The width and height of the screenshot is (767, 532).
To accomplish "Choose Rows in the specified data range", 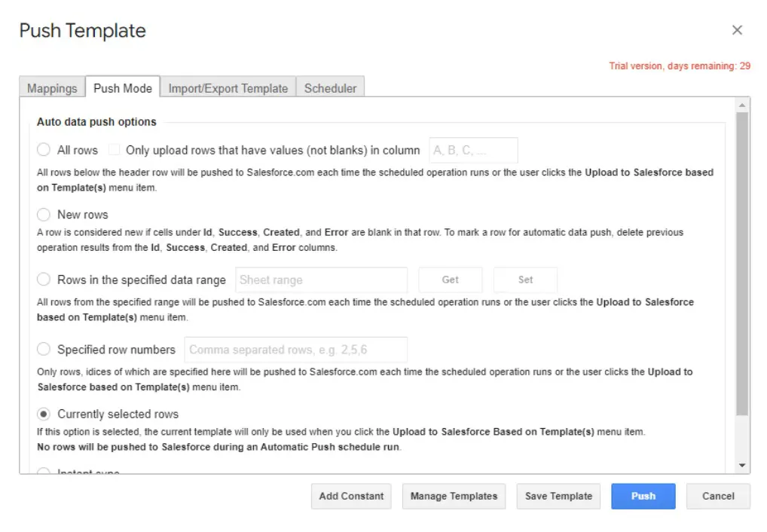I will [x=44, y=280].
